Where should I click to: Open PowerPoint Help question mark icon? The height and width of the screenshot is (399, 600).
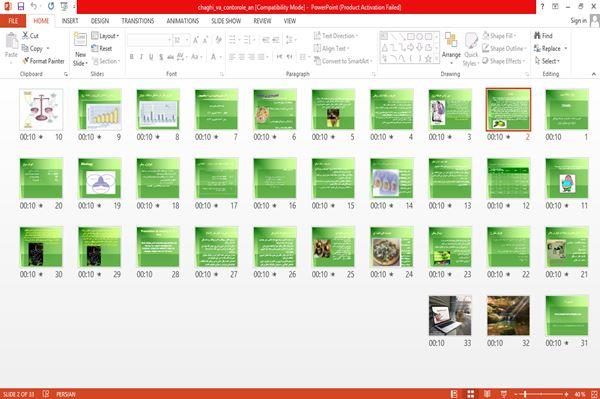(x=542, y=7)
